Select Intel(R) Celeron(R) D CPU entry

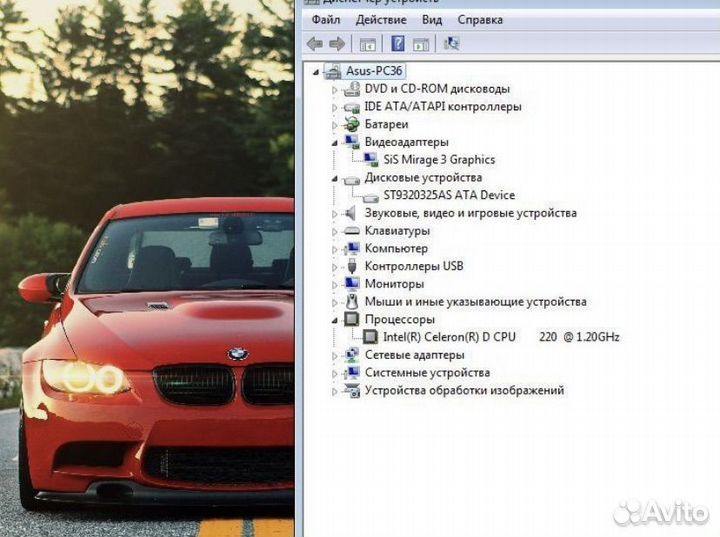501,337
